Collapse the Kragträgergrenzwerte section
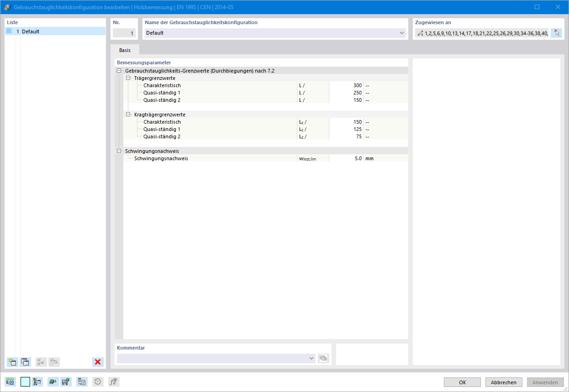The width and height of the screenshot is (569, 392). (x=127, y=115)
